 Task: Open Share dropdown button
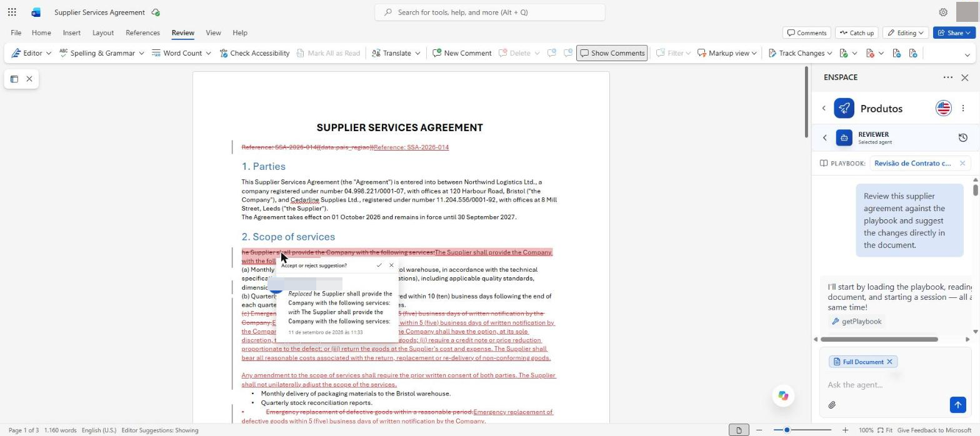pyautogui.click(x=954, y=32)
